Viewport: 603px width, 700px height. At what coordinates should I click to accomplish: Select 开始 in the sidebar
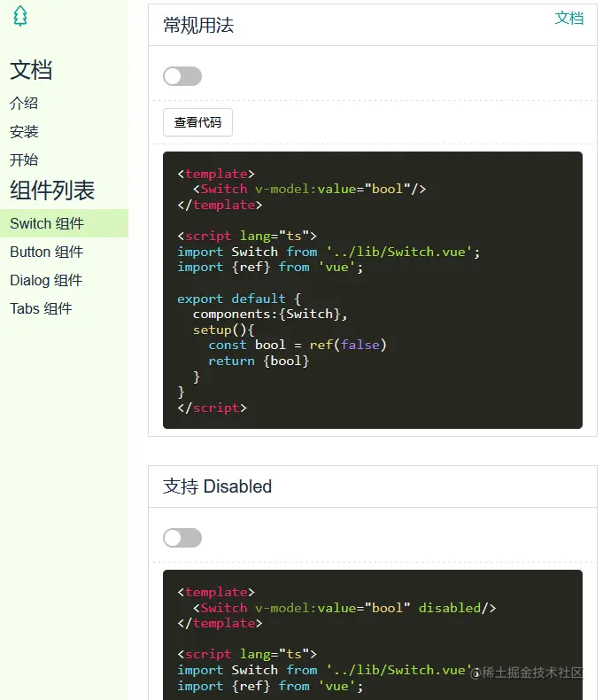(x=24, y=159)
